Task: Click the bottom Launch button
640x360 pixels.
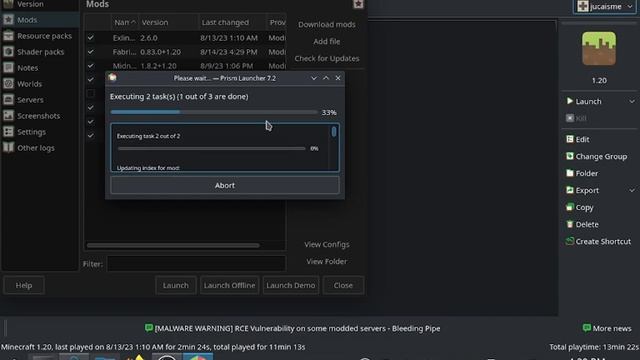Action: (x=176, y=285)
